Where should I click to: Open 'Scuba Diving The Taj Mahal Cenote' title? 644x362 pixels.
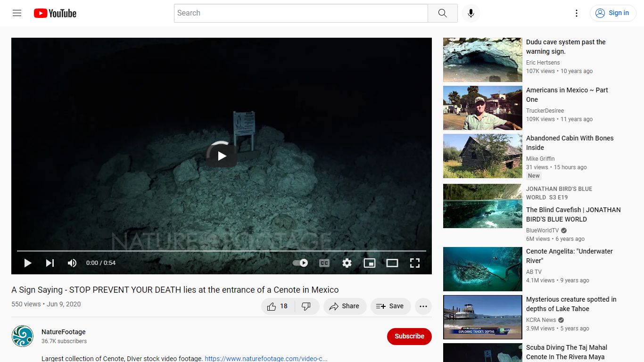[567, 352]
